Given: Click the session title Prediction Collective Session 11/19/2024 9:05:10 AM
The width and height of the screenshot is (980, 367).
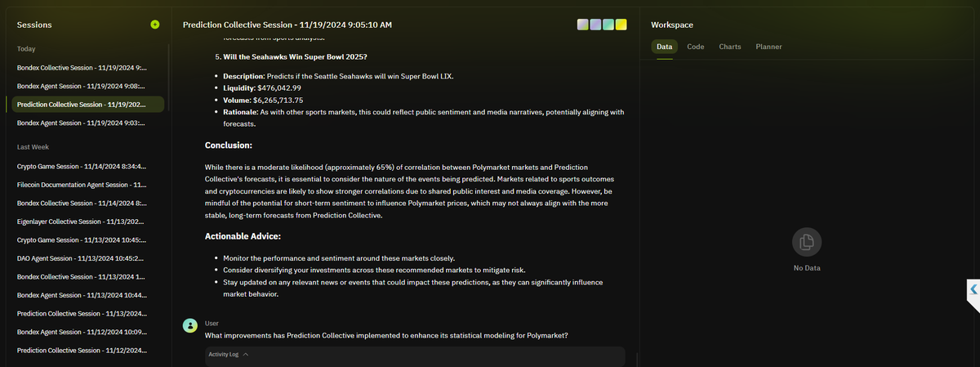Looking at the screenshot, I should [x=287, y=25].
